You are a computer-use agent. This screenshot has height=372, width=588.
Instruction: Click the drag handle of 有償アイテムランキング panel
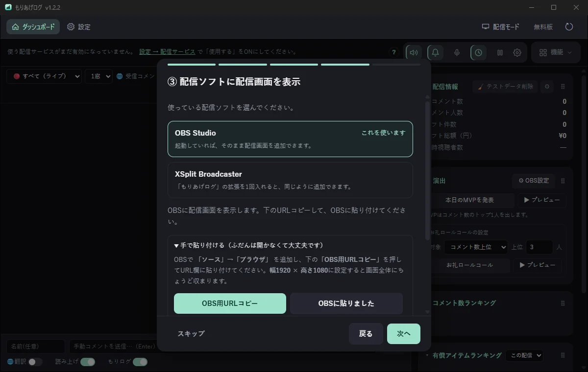pyautogui.click(x=563, y=355)
